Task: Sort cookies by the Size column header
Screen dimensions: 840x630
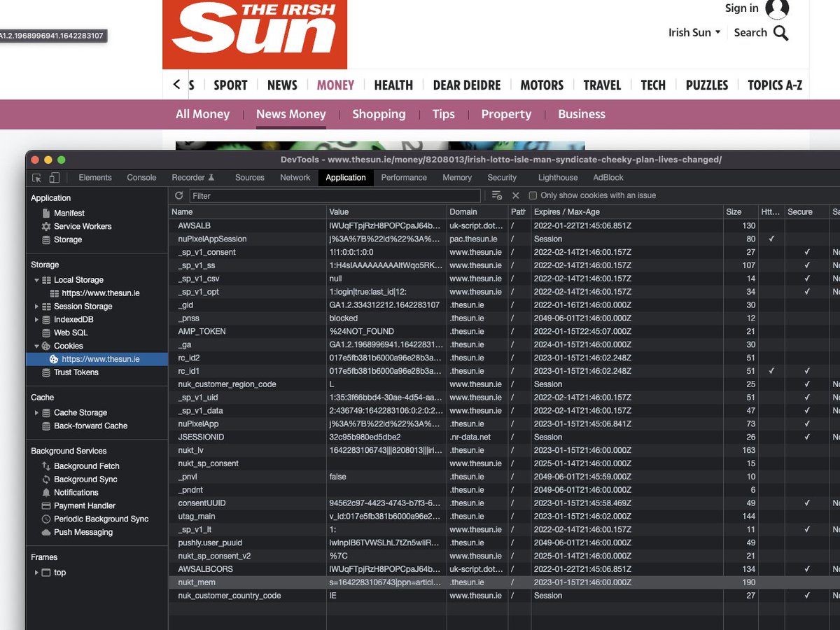Action: 741,211
